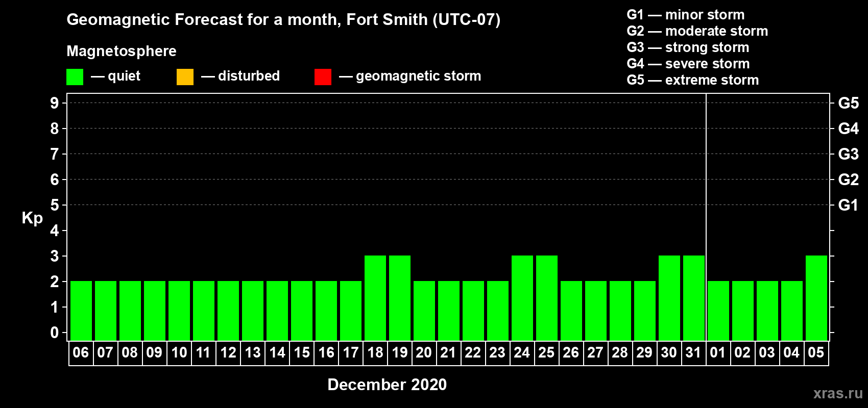
Task: Click the xras.ru source link
Action: coord(838,393)
